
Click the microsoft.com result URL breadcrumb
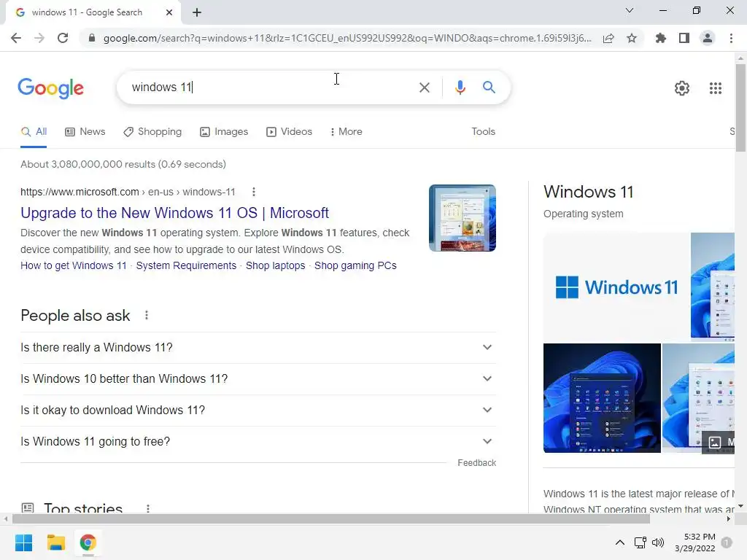[128, 192]
